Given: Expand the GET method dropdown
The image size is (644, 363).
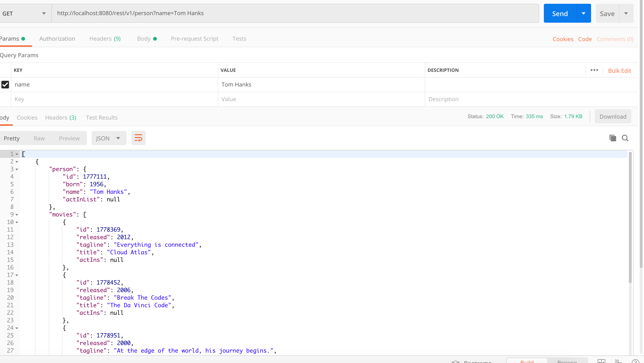Looking at the screenshot, I should coord(43,13).
